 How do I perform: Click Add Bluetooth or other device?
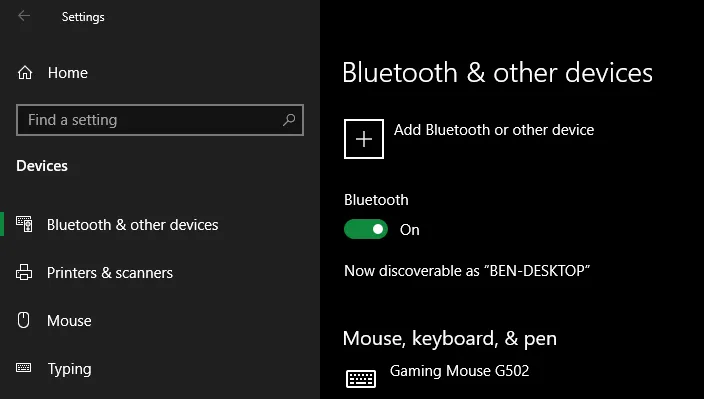(494, 130)
